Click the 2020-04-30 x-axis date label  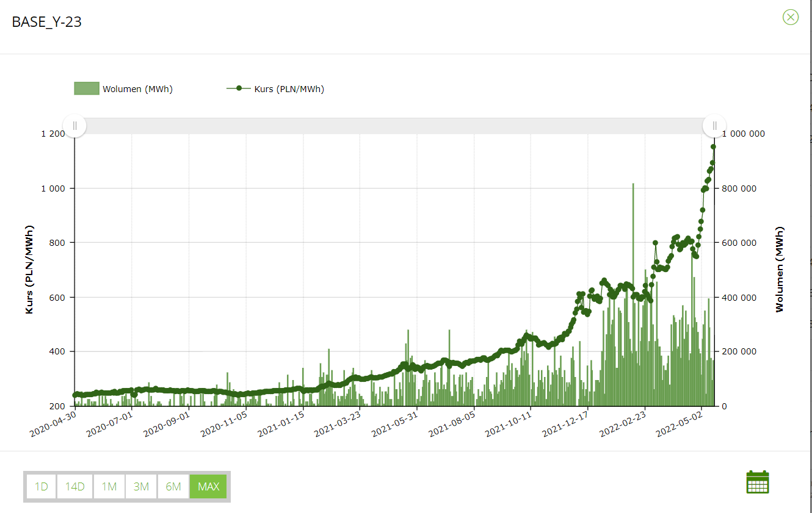tap(52, 423)
